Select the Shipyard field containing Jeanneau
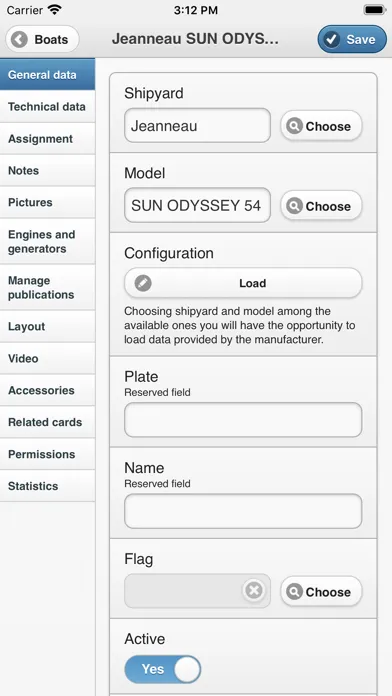The width and height of the screenshot is (392, 696). [x=198, y=126]
